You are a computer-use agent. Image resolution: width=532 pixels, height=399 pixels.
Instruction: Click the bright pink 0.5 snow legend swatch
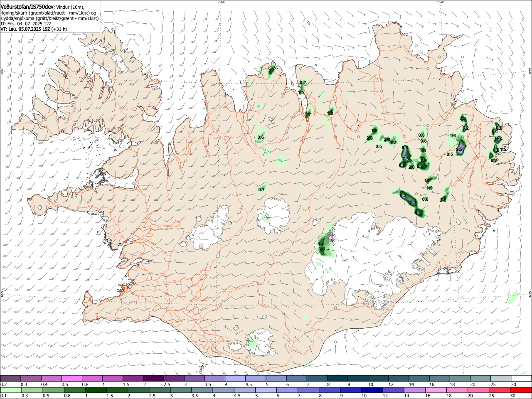(71, 378)
